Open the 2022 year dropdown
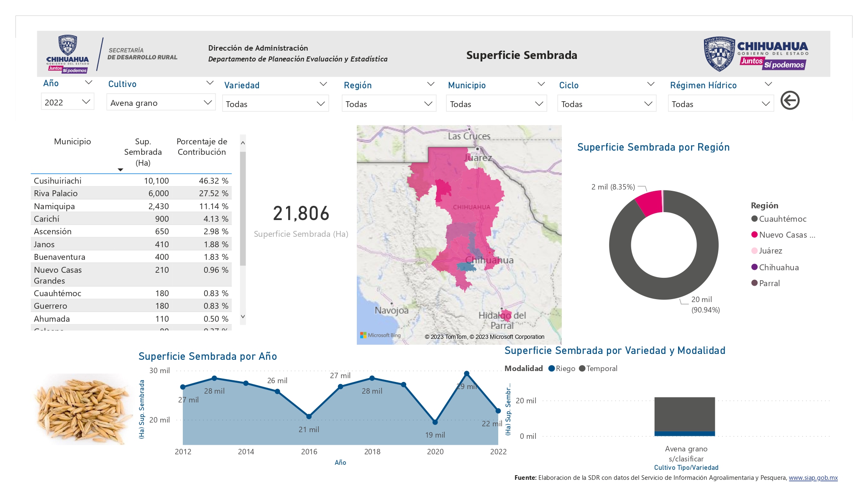Viewport: 868px width, 502px height. pos(67,102)
